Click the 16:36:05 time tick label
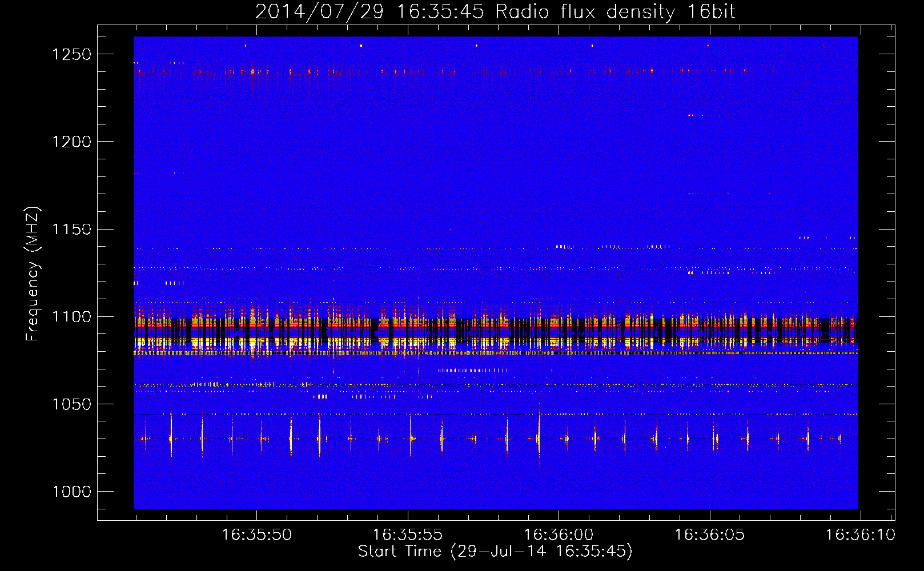924x571 pixels. 710,535
